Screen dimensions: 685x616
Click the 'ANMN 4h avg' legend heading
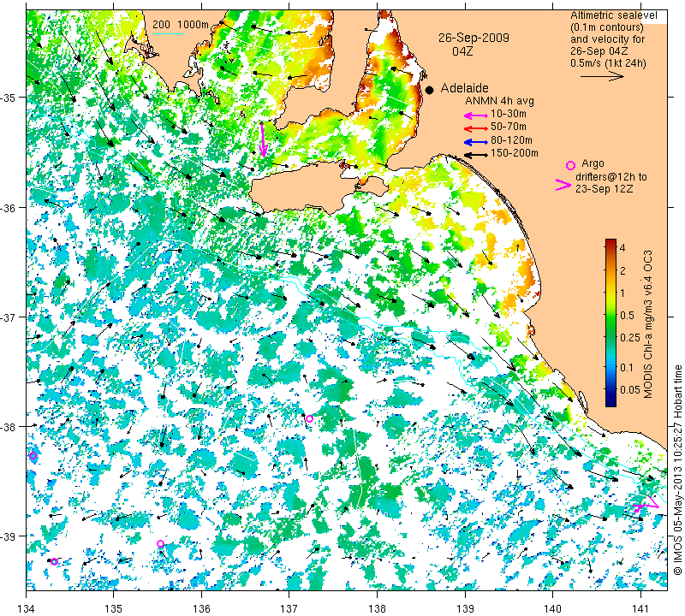(499, 101)
